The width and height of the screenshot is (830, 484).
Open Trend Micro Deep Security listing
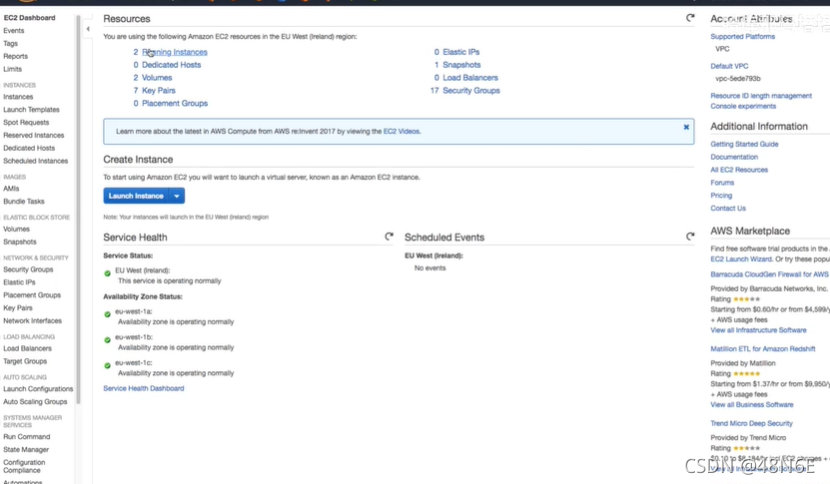[x=751, y=424]
